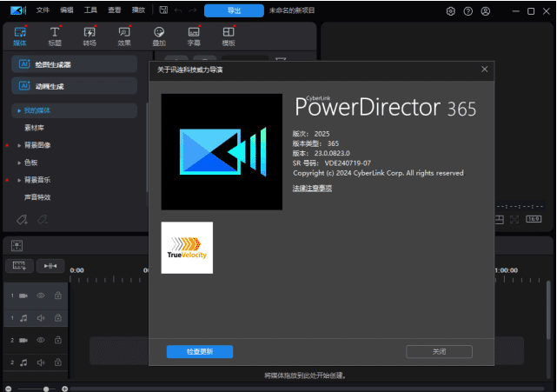Click the PowerDirector logo in title bar

tap(18, 10)
